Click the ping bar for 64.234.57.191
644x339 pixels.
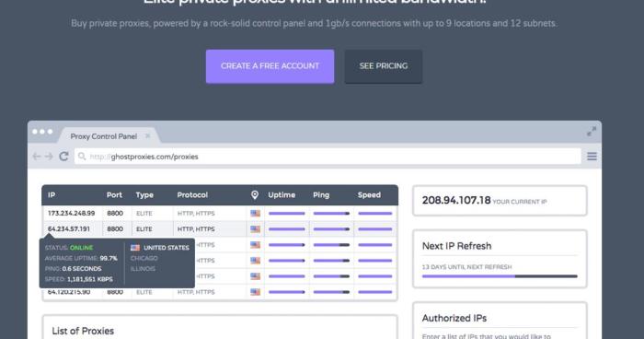[331, 228]
